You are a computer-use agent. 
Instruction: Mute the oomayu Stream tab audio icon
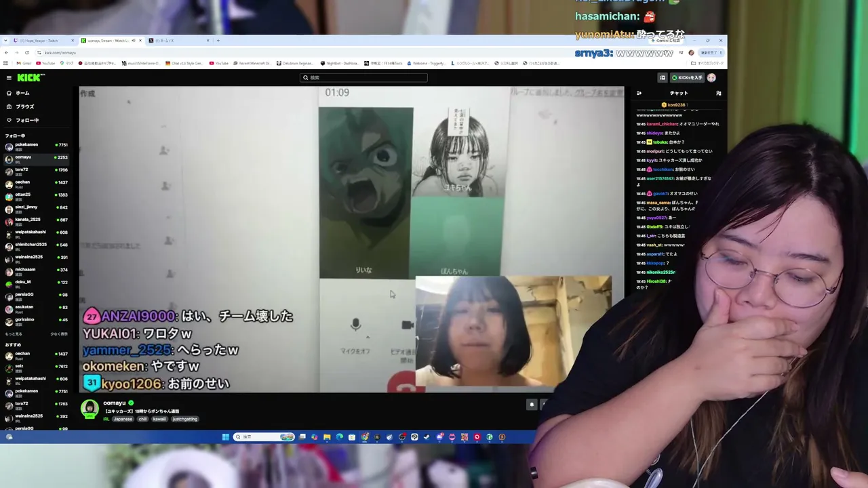[133, 41]
